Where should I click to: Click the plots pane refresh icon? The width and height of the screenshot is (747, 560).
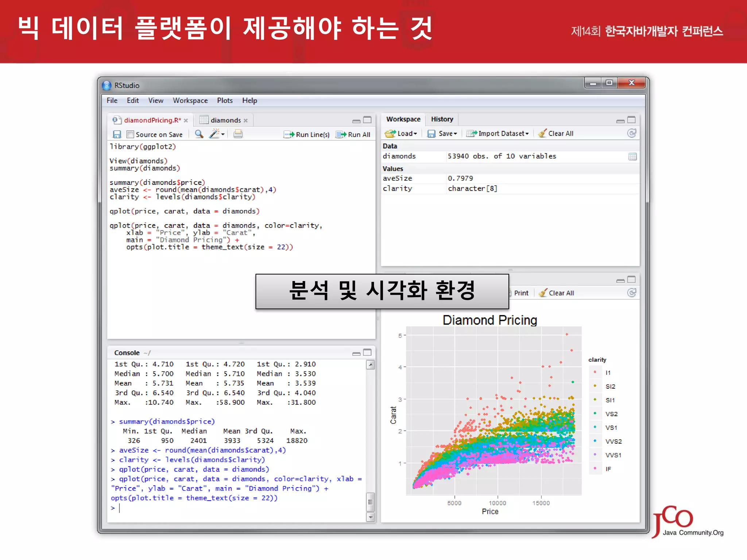coord(632,293)
